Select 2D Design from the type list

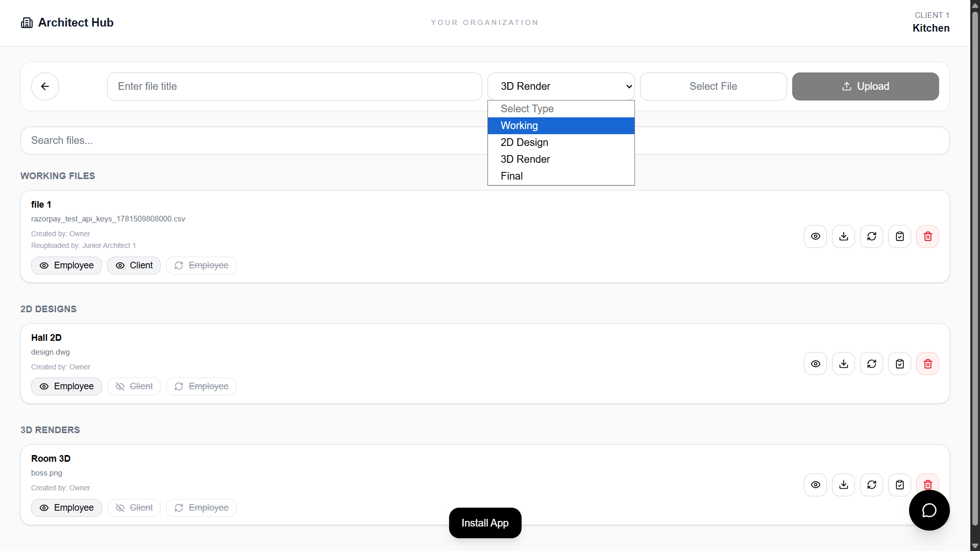pos(561,142)
